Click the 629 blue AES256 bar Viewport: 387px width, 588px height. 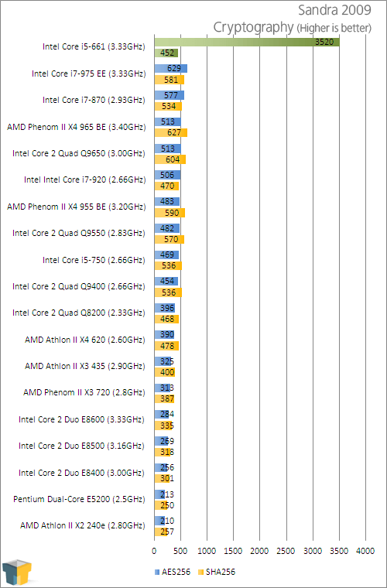click(170, 68)
